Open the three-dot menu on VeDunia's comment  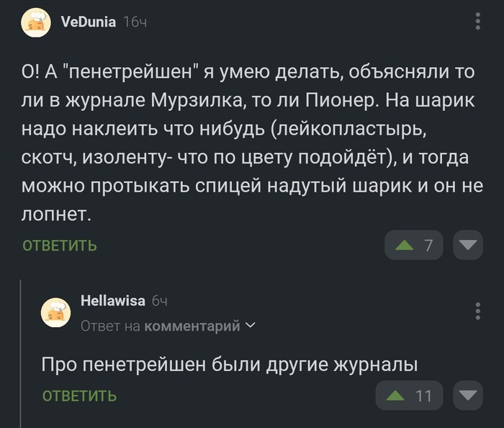click(478, 22)
